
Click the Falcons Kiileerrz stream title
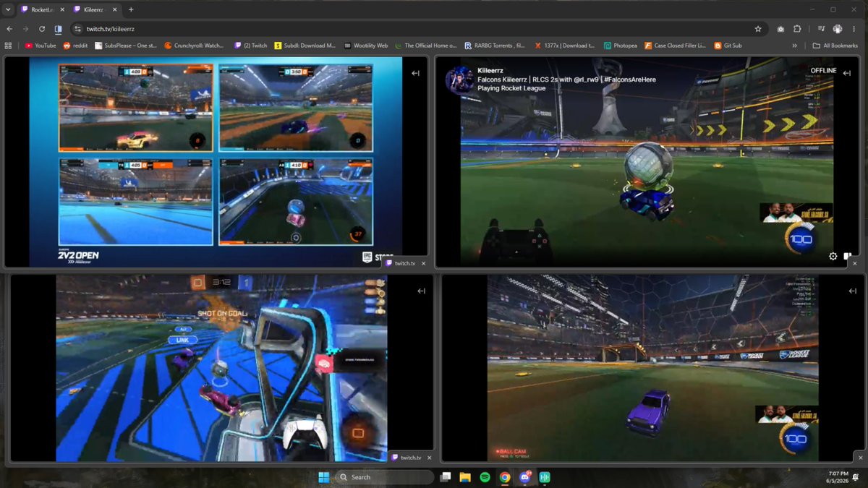coord(566,80)
